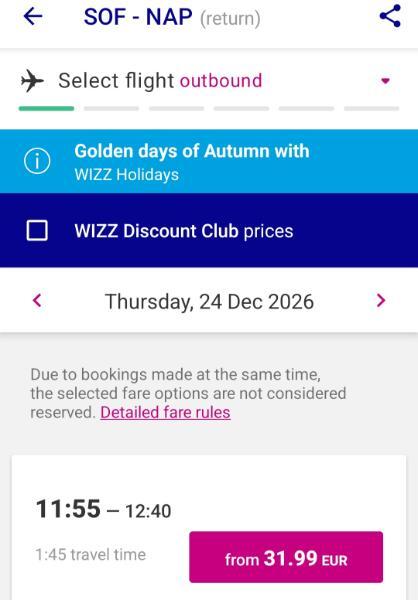Open the info icon on WIZZ Holidays banner
Screen dimensions: 418x600
pos(37,161)
